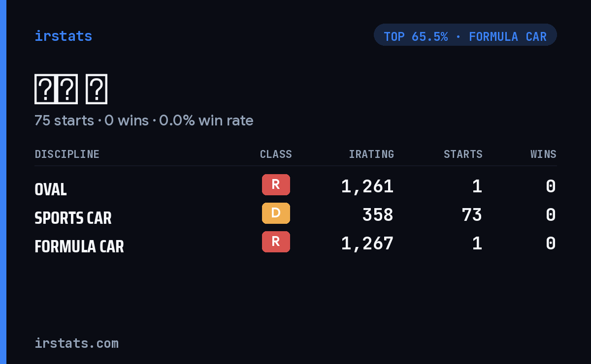Select the Starts column header
The image size is (591, 364).
pyautogui.click(x=463, y=154)
